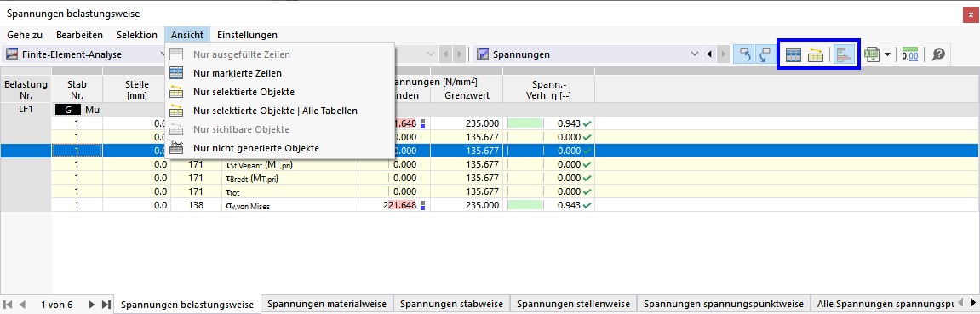
Task: Click the marked-rows-only table toolbar icon
Action: click(x=794, y=54)
